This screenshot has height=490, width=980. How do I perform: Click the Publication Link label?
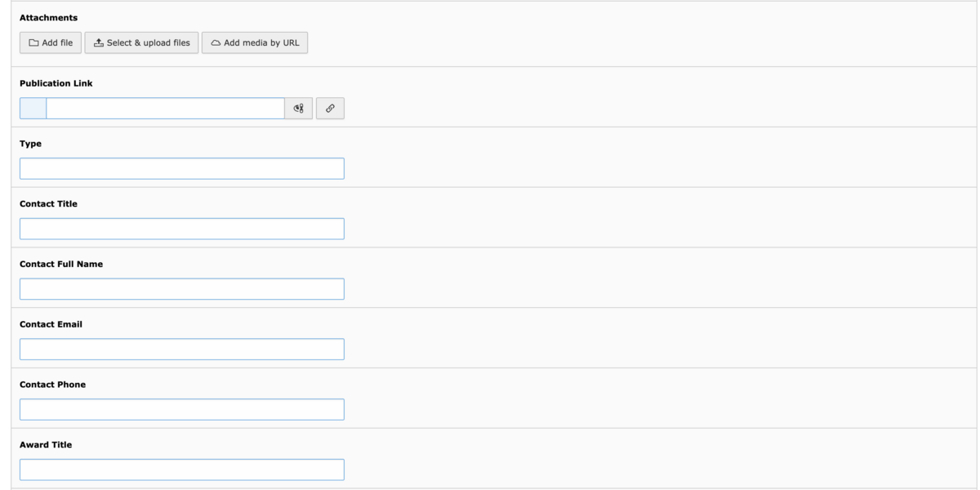pos(56,83)
